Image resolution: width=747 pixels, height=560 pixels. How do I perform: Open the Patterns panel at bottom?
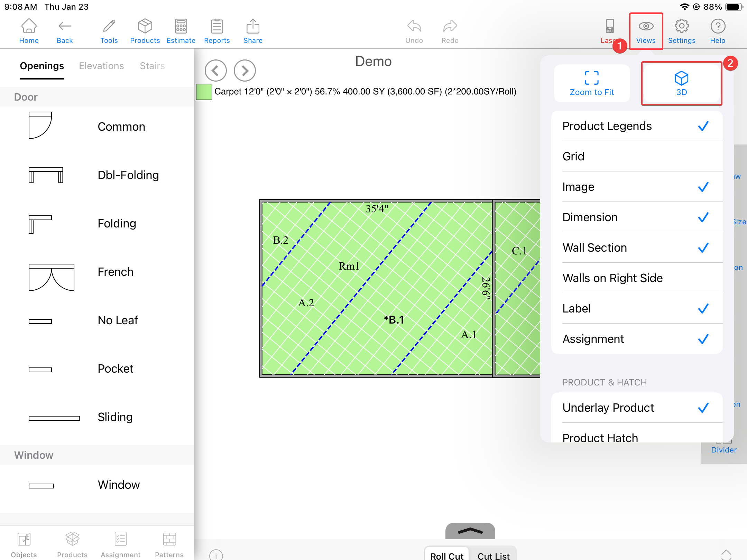pos(169,544)
